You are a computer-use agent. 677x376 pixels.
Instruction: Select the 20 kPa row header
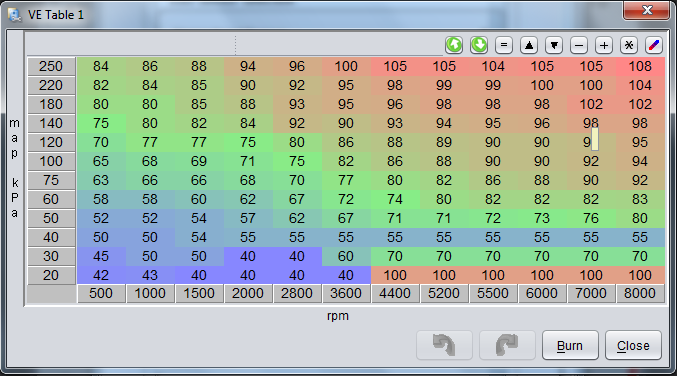pyautogui.click(x=51, y=275)
